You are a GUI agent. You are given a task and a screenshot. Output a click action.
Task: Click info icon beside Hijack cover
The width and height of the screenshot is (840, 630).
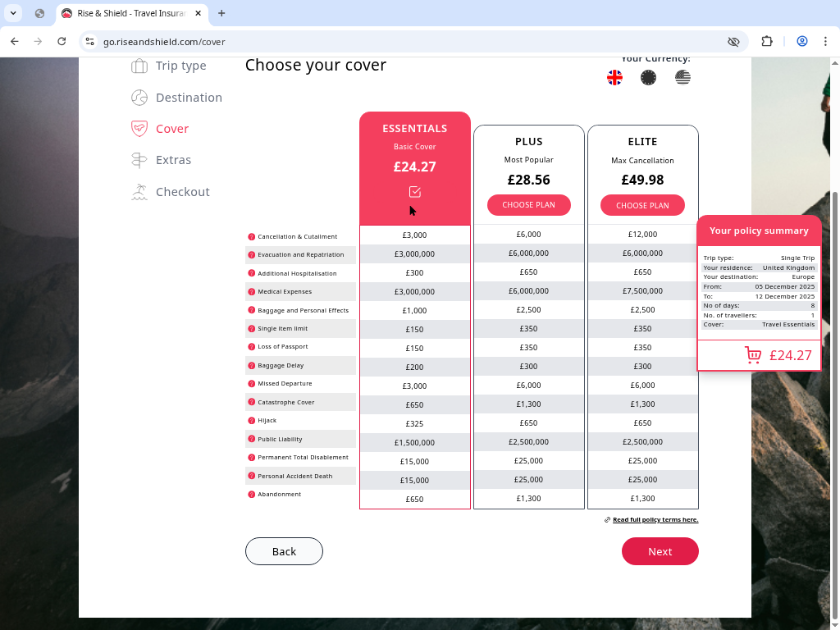[250, 420]
